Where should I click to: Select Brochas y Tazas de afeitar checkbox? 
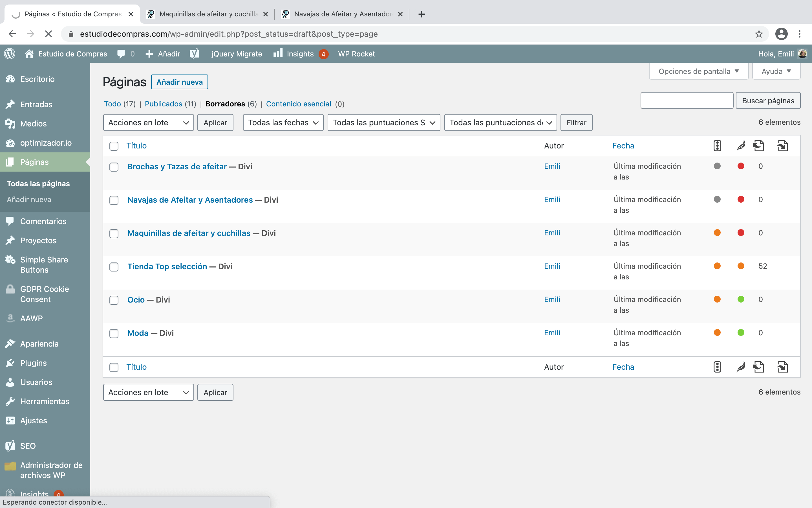tap(114, 167)
